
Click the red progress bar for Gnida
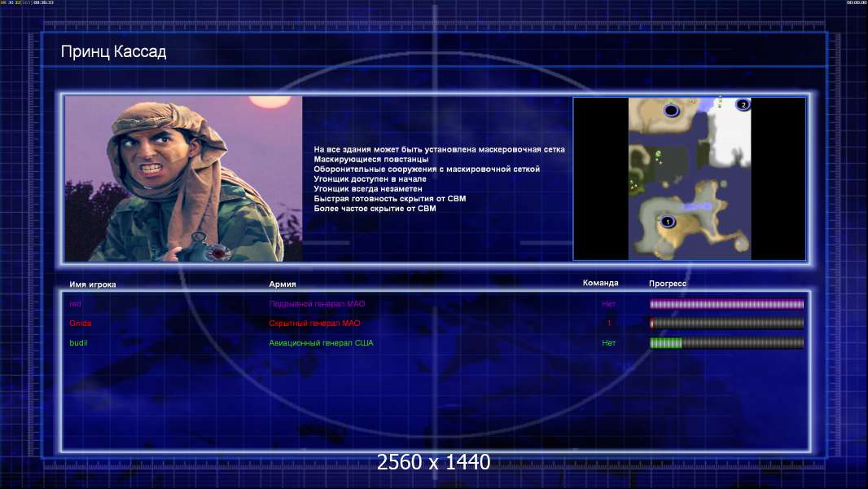click(x=726, y=324)
